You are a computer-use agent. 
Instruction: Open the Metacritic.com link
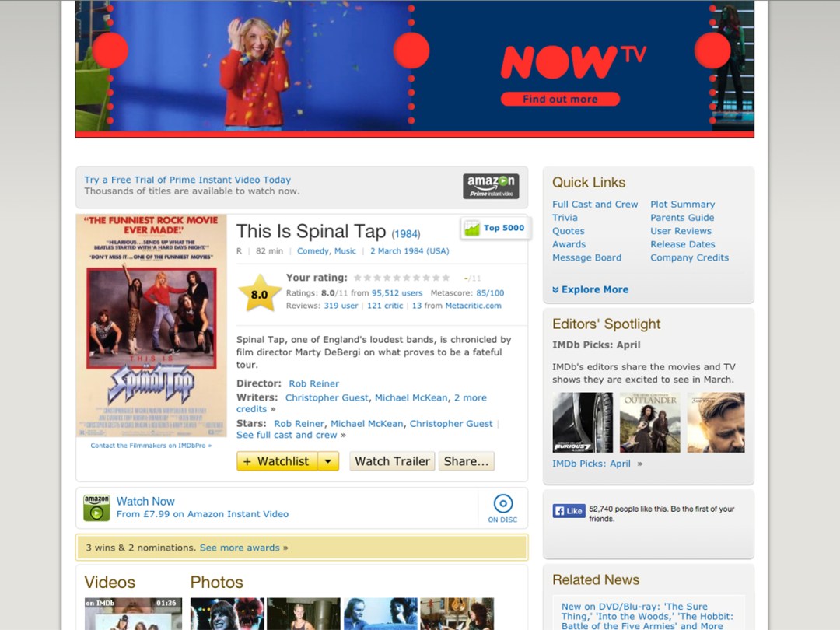473,306
